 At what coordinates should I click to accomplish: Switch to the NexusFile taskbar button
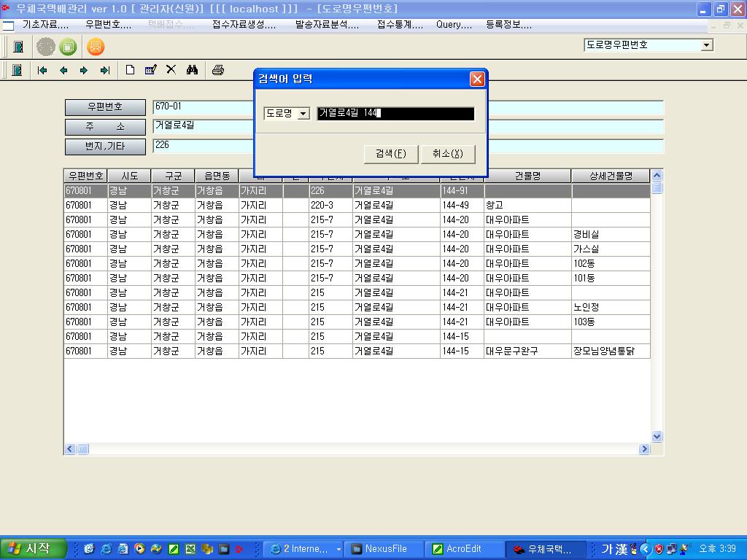tap(384, 549)
